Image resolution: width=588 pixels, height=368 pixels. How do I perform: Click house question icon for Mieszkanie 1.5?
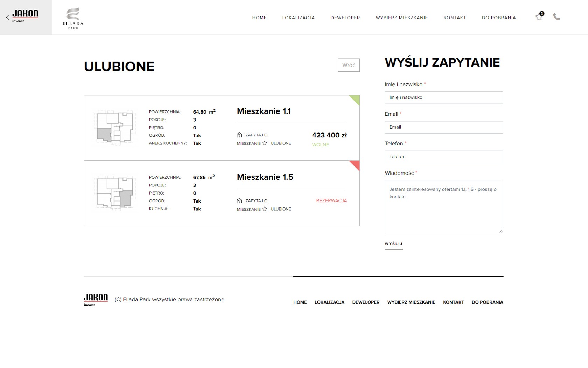(x=239, y=201)
